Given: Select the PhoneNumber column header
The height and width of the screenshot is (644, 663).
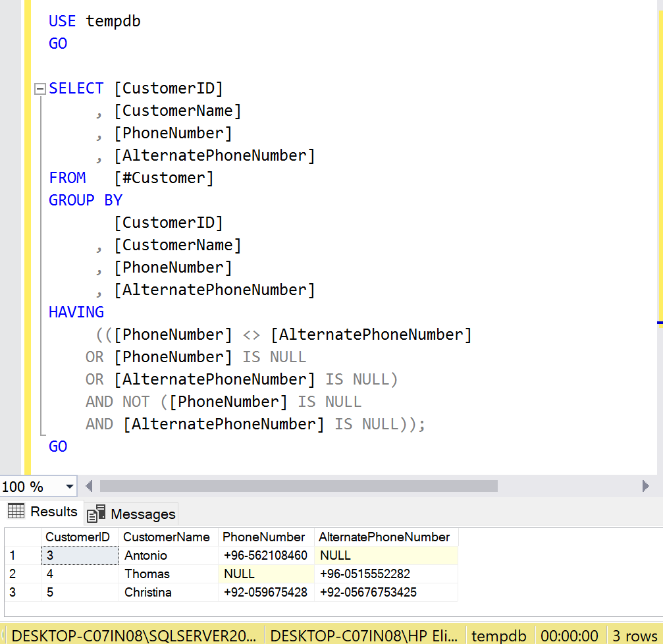Looking at the screenshot, I should pyautogui.click(x=264, y=537).
